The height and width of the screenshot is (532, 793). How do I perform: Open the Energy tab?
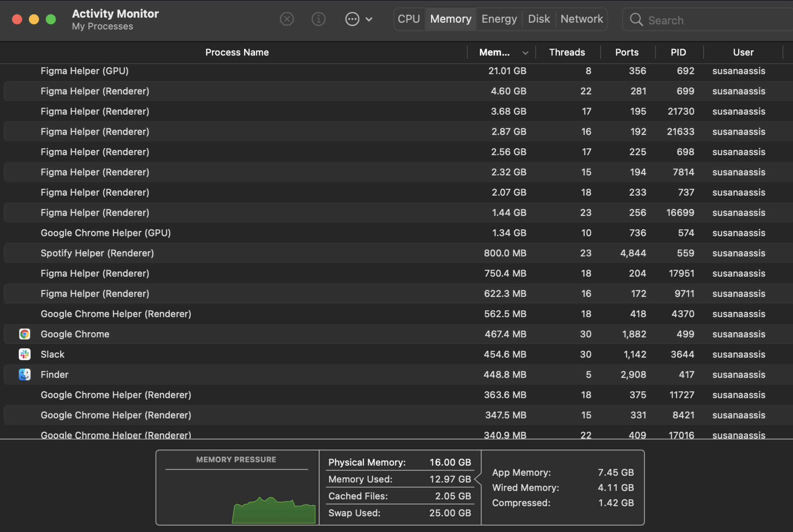click(x=499, y=19)
